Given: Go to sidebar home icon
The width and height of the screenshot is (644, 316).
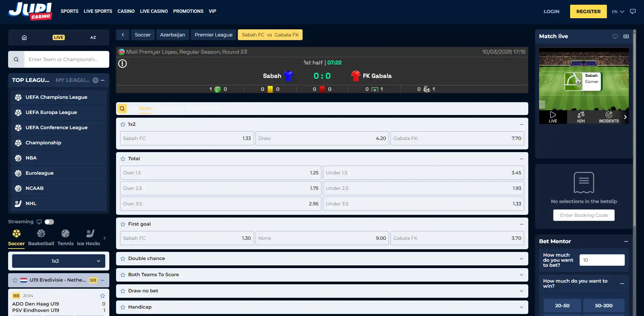Looking at the screenshot, I should click(24, 37).
